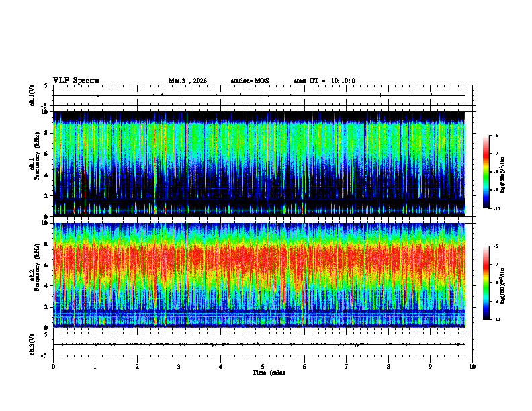
Task: Click the '2' kHz tick on ch.2 spectrogram
Action: (x=47, y=307)
